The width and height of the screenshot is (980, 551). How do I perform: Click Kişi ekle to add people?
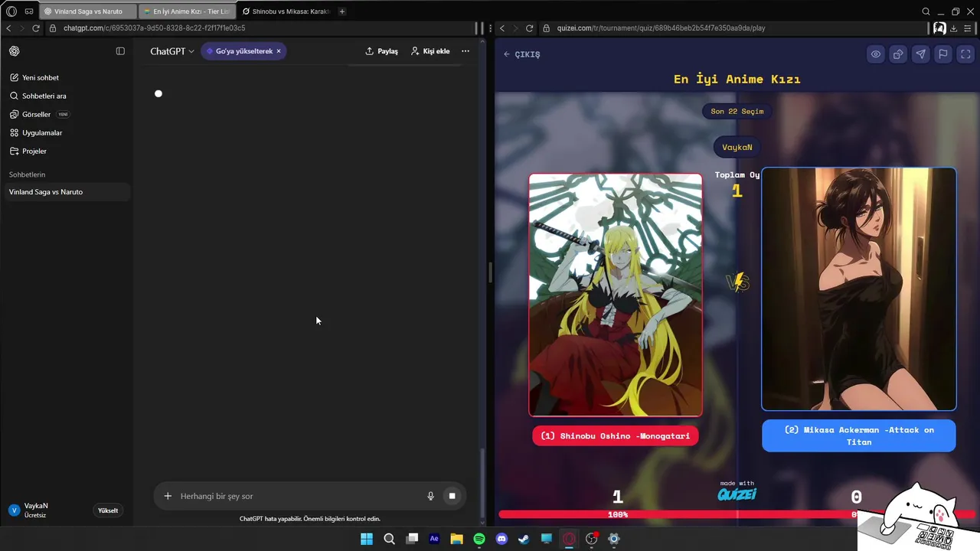coord(430,51)
